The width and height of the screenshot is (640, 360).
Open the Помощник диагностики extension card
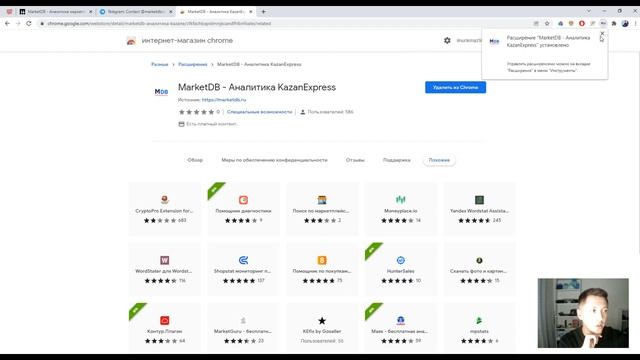(x=243, y=209)
